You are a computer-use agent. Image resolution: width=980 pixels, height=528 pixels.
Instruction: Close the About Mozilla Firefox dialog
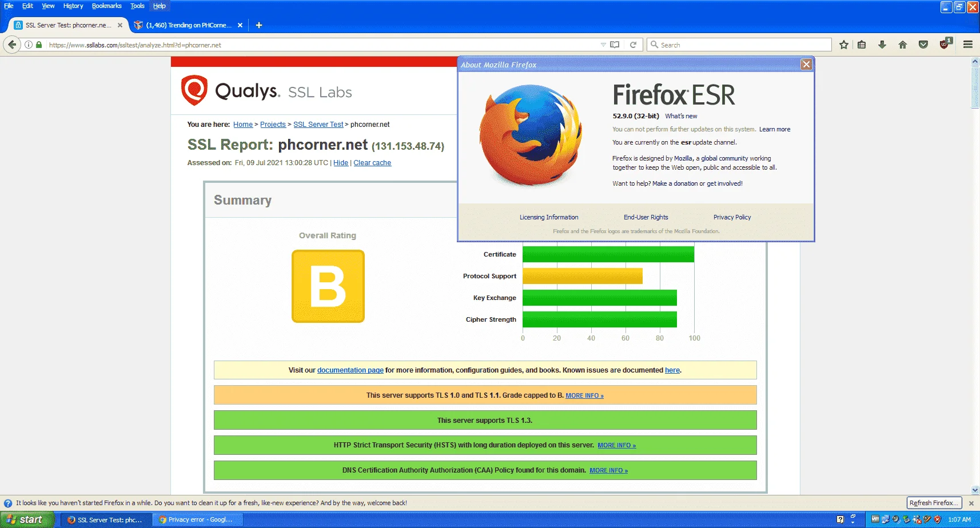point(806,64)
